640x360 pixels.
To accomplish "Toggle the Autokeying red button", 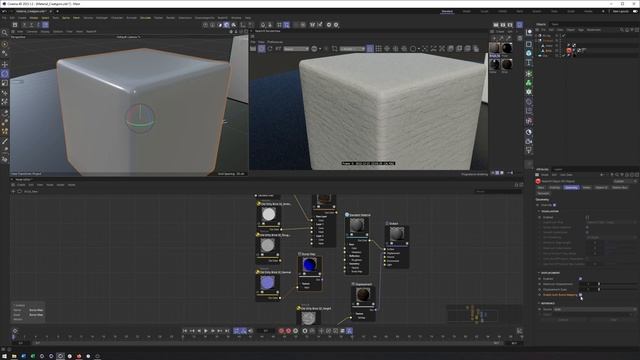I will click(289, 331).
